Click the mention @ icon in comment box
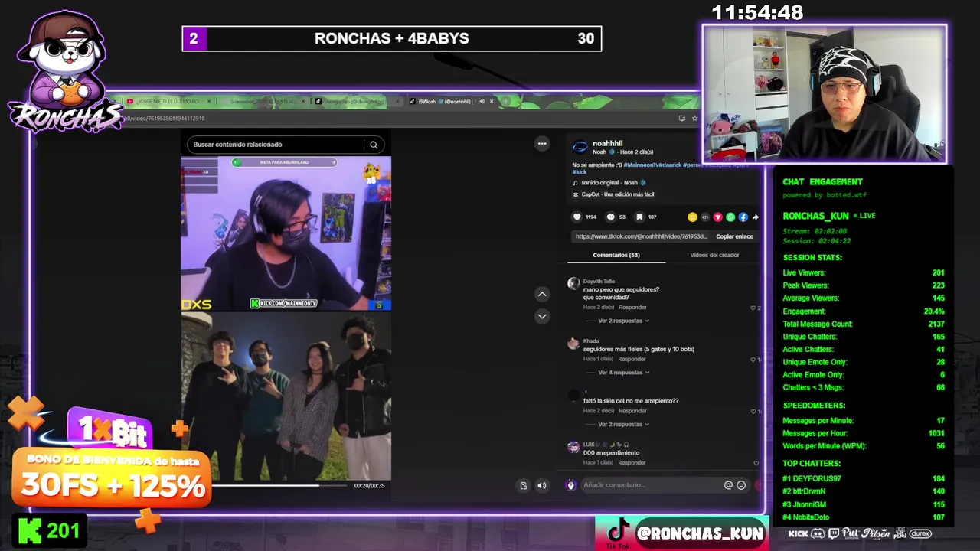This screenshot has width=980, height=551. [x=728, y=485]
